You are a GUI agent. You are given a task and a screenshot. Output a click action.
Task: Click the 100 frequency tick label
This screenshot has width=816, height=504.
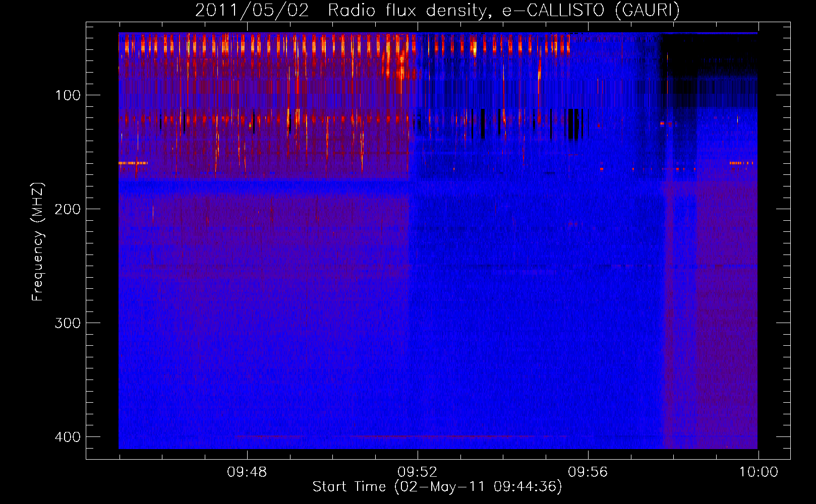point(68,95)
